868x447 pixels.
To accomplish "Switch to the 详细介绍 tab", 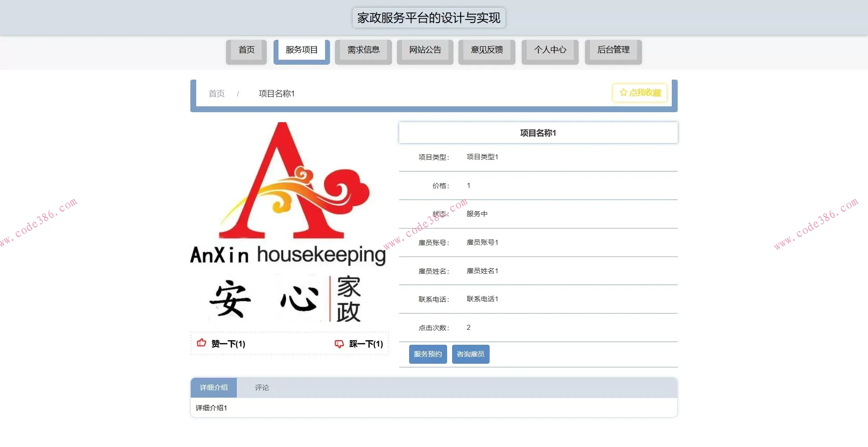I will (213, 387).
